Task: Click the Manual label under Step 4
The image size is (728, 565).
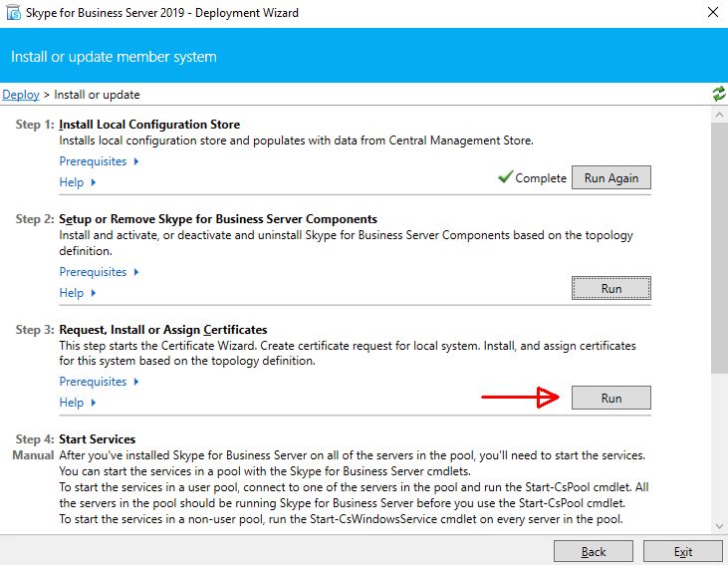Action: click(x=33, y=455)
